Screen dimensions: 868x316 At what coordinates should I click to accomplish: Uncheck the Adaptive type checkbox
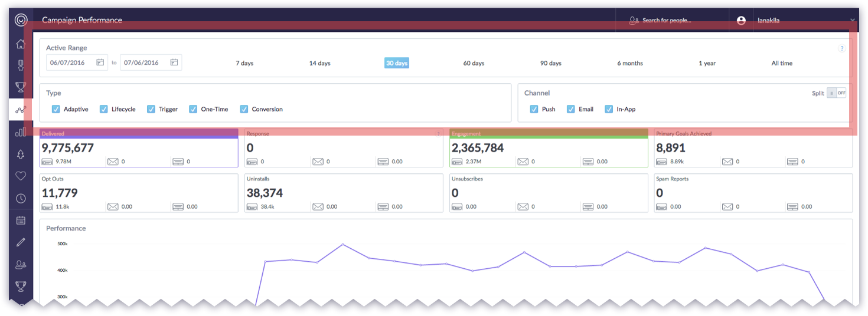click(x=56, y=109)
